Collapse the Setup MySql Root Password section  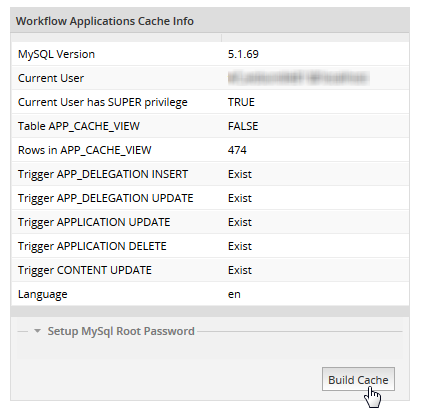(37, 331)
